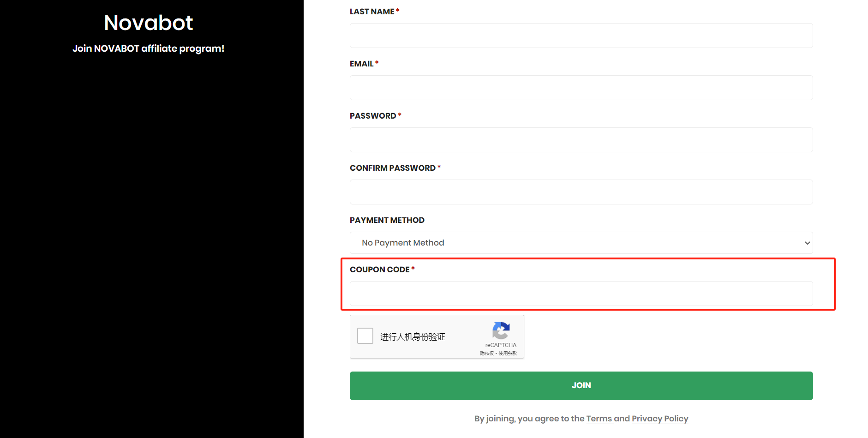Viewport: 868px width, 438px height.
Task: Check the reCAPTCHA verification checkbox
Action: coord(365,336)
